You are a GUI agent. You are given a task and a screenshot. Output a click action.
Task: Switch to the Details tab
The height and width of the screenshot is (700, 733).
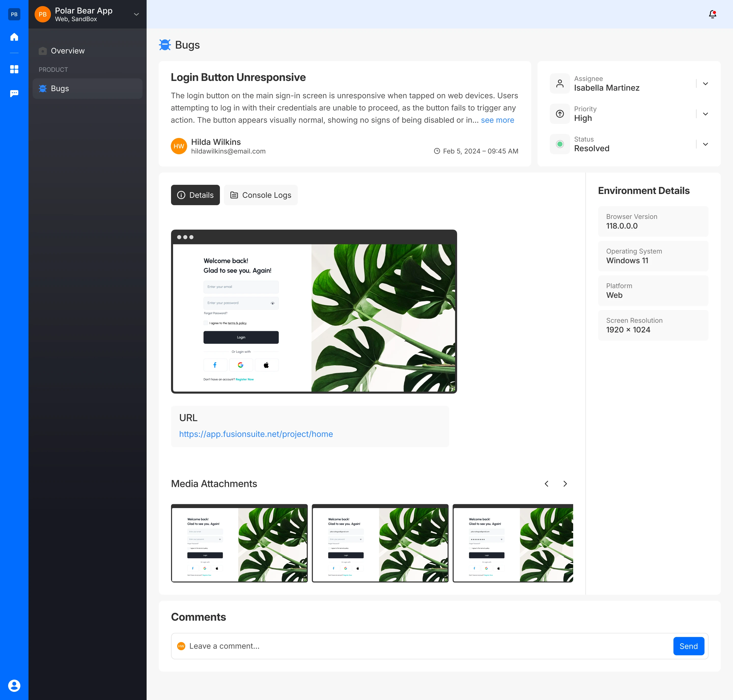[195, 195]
